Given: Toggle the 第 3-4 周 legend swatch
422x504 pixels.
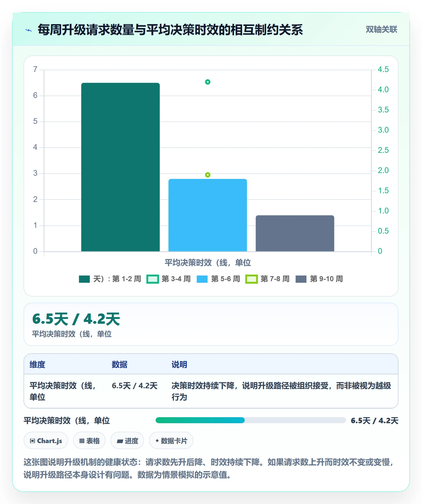Looking at the screenshot, I should pyautogui.click(x=153, y=279).
